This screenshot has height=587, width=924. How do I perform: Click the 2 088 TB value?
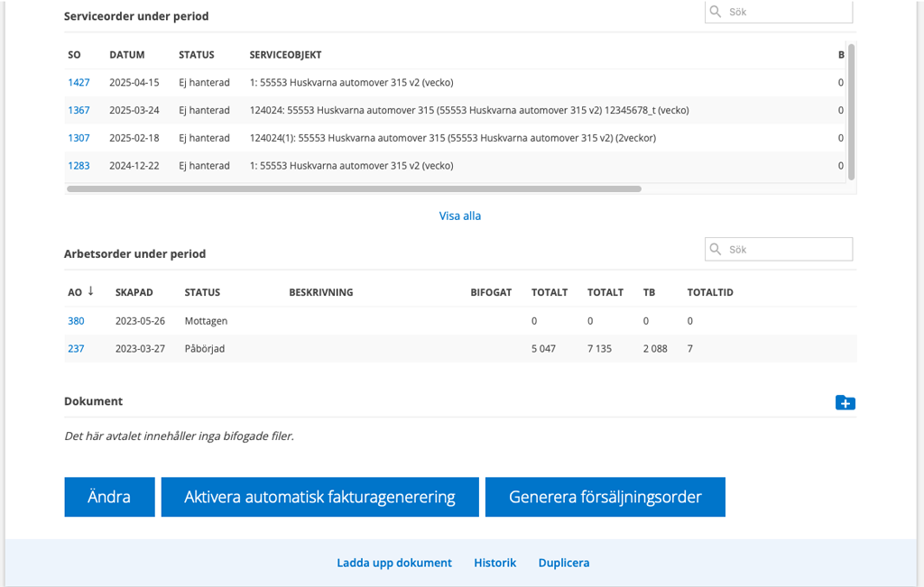click(x=655, y=349)
